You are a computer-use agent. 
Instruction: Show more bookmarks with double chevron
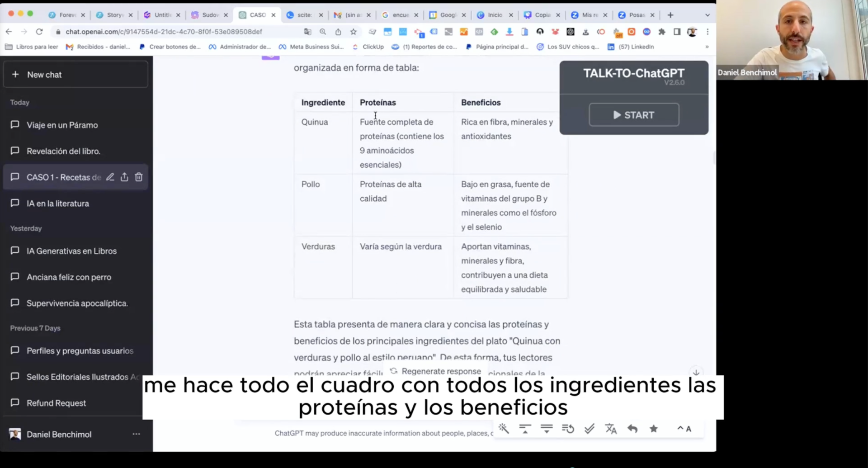[707, 47]
